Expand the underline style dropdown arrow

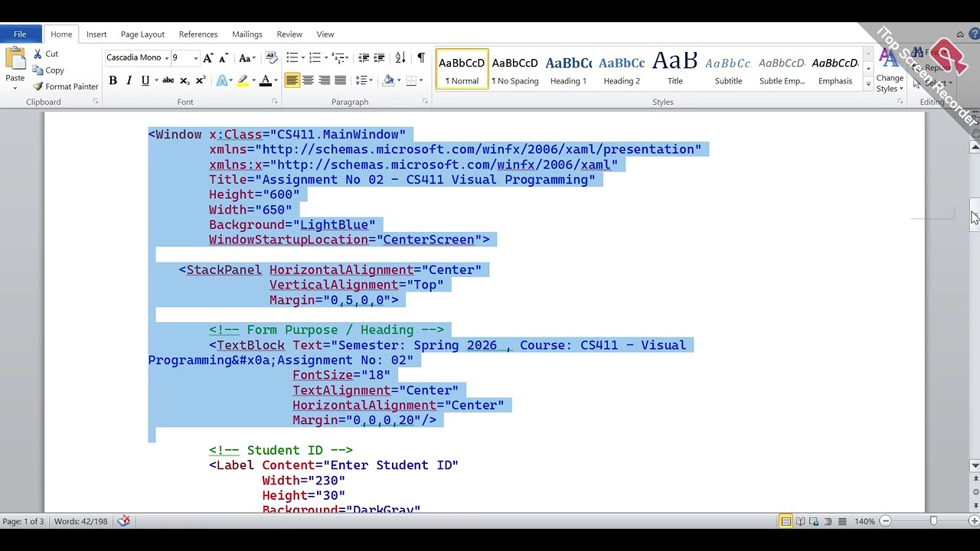click(155, 80)
